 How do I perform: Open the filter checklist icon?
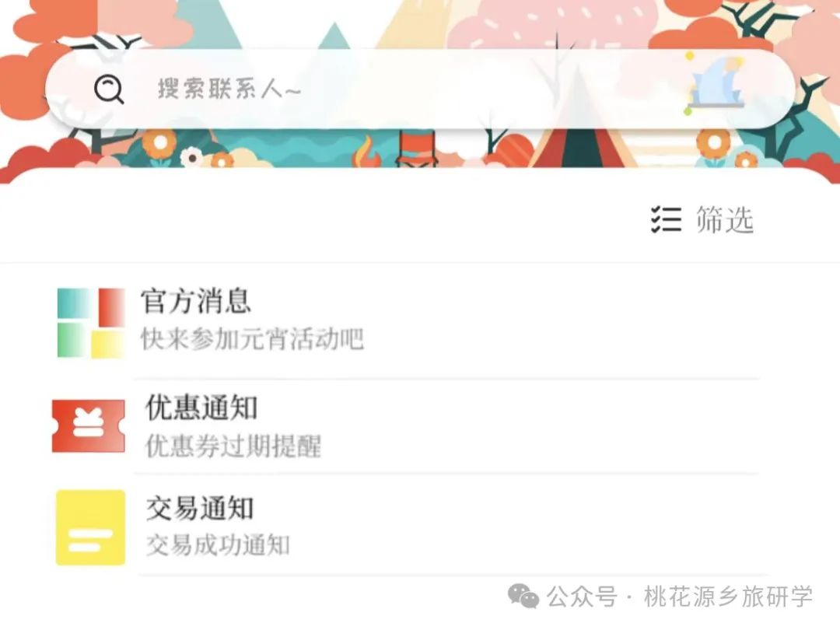666,219
